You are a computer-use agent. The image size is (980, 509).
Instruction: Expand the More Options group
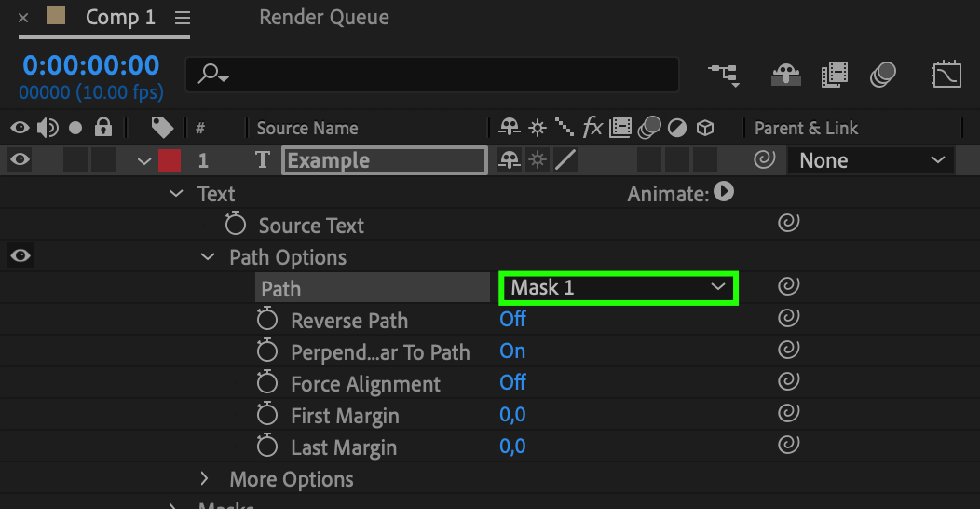tap(204, 479)
